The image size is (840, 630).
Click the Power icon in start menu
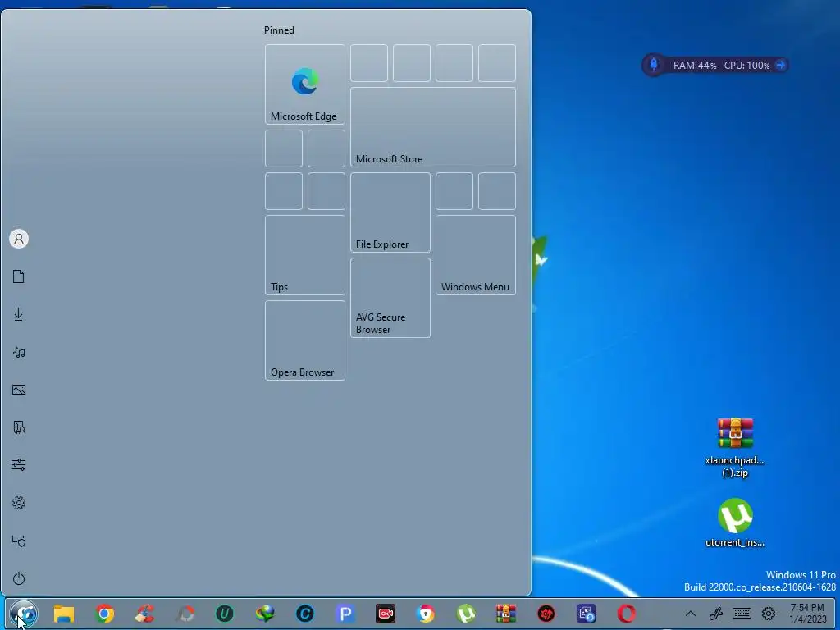pos(19,578)
